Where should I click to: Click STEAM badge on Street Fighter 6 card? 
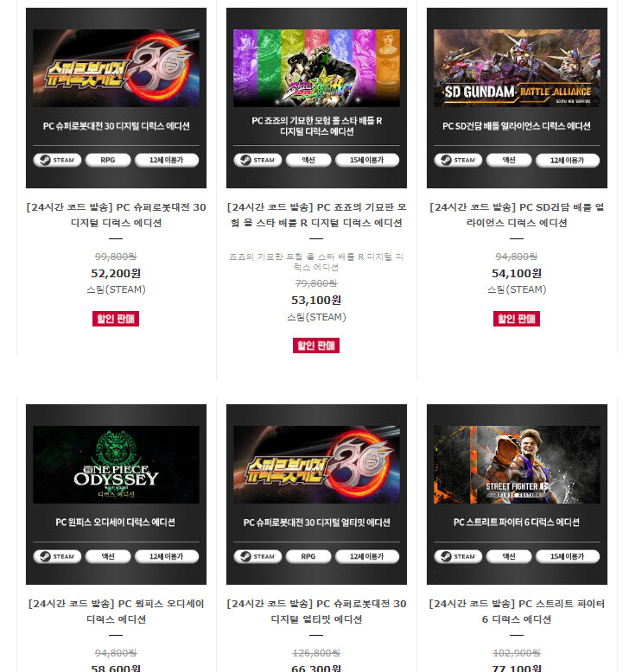click(458, 556)
